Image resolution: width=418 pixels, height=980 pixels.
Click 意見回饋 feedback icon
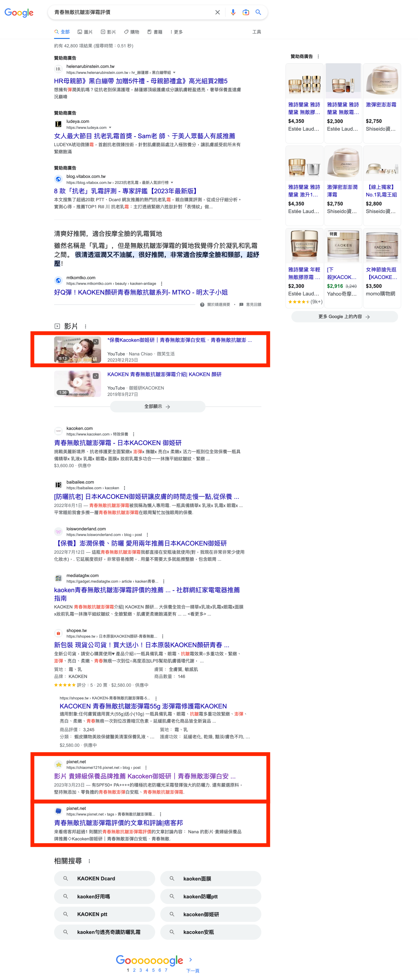(241, 305)
